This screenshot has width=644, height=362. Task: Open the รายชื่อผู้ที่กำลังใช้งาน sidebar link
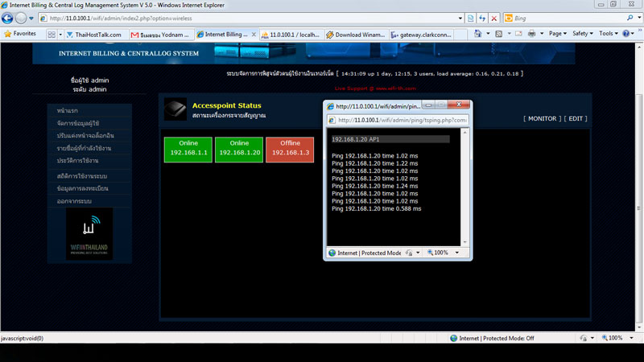[85, 148]
